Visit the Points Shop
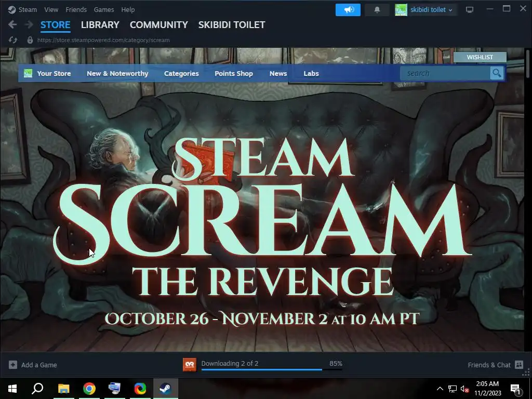Image resolution: width=532 pixels, height=399 pixels. coord(234,73)
